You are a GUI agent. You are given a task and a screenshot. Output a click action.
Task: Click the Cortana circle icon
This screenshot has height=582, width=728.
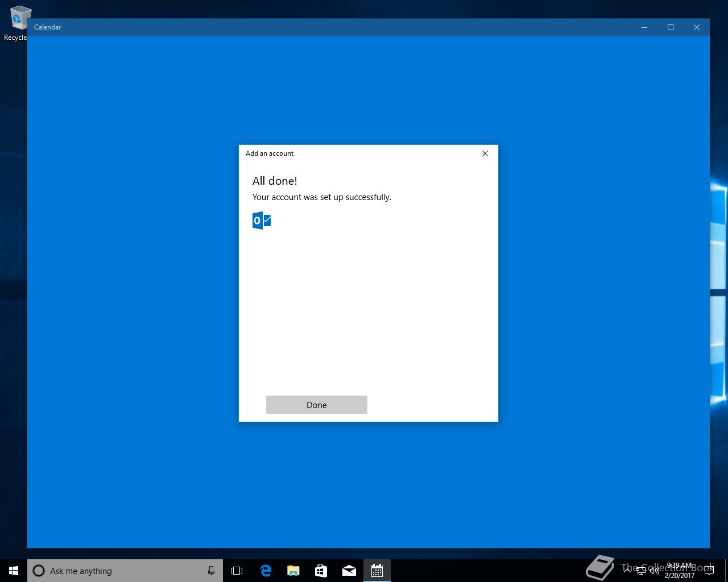click(x=39, y=571)
